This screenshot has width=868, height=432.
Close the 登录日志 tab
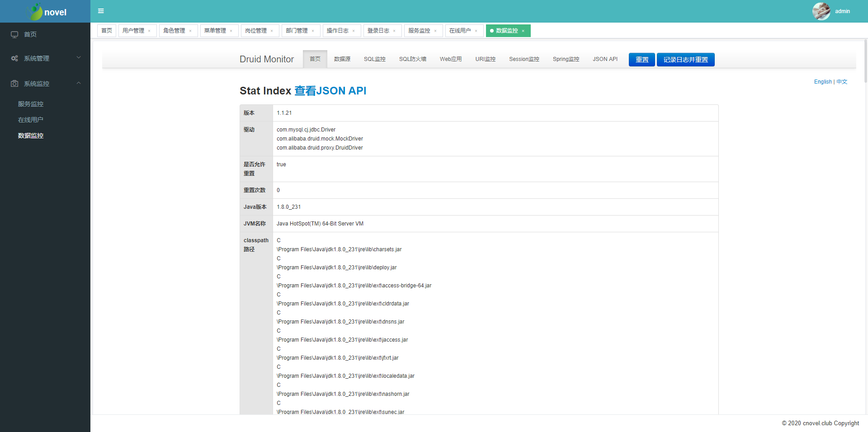pos(394,31)
